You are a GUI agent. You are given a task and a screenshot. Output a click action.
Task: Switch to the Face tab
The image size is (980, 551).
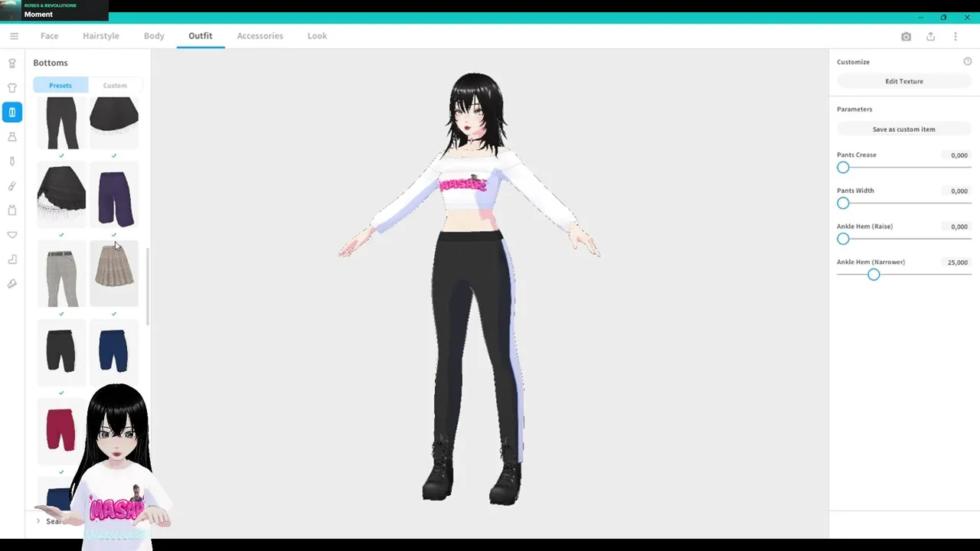[49, 36]
